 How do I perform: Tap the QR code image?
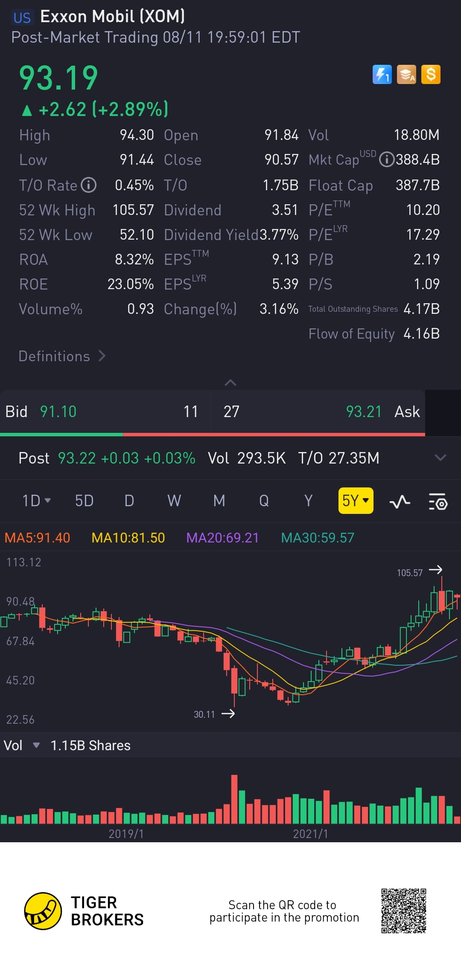[x=404, y=911]
